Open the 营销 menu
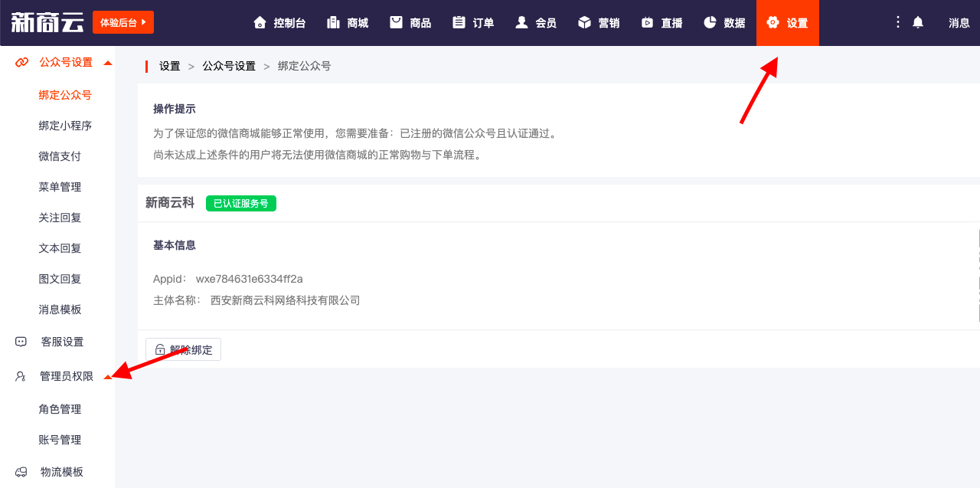This screenshot has width=980, height=488. [x=609, y=23]
